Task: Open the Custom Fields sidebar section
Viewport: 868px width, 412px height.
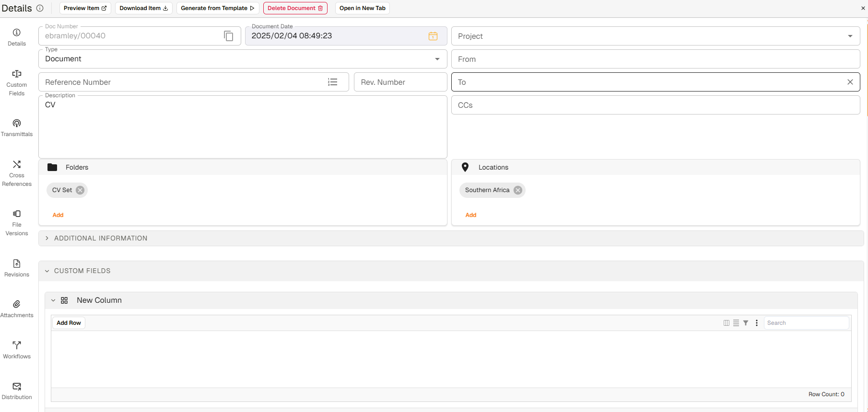Action: coord(17,83)
